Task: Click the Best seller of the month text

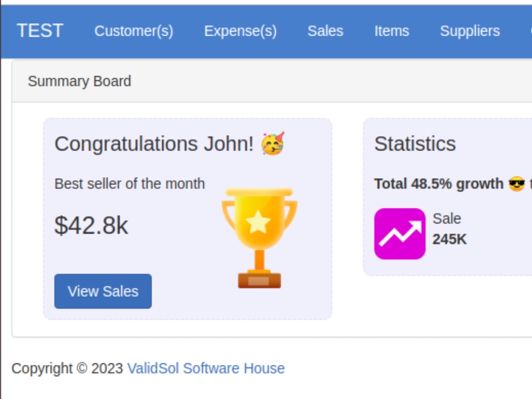Action: (x=130, y=184)
